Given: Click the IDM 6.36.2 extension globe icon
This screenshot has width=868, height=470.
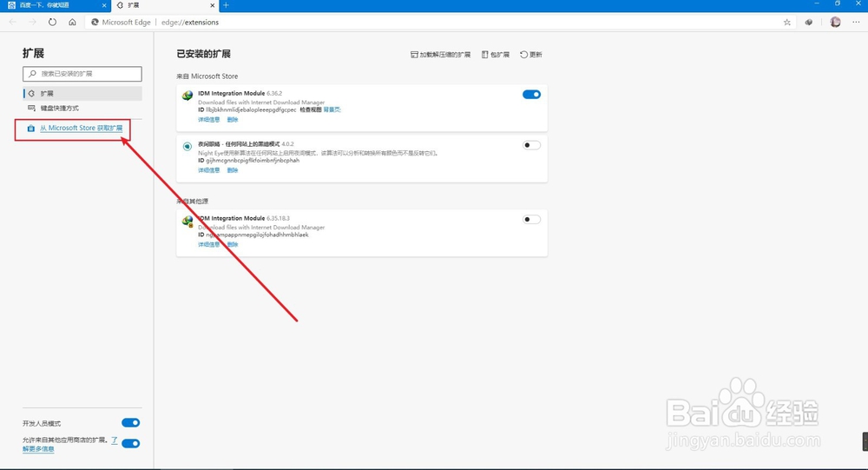Looking at the screenshot, I should pos(187,96).
